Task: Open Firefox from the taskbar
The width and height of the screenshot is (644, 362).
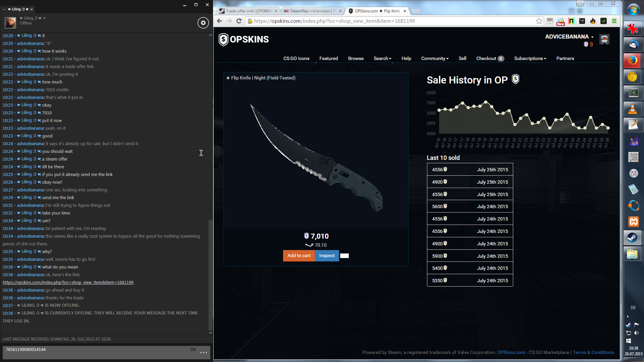Action: coord(633,61)
